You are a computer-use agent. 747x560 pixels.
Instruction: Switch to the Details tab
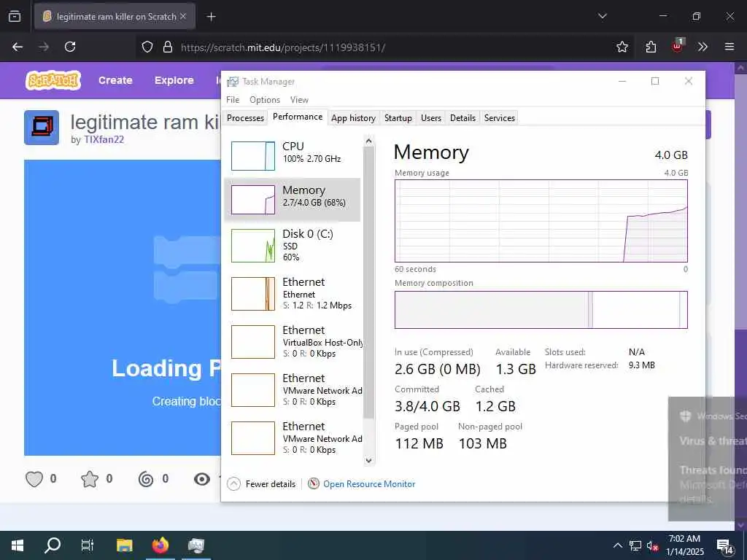[x=462, y=118]
